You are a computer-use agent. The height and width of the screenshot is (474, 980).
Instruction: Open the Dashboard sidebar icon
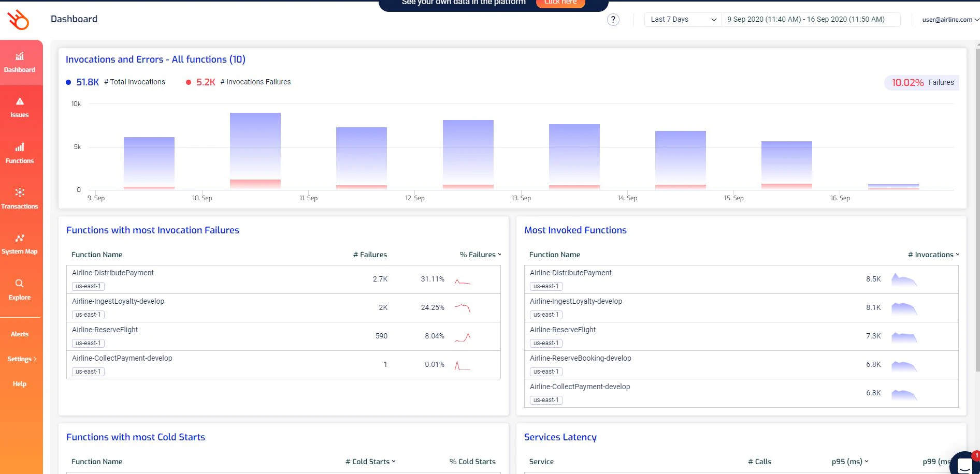[20, 56]
